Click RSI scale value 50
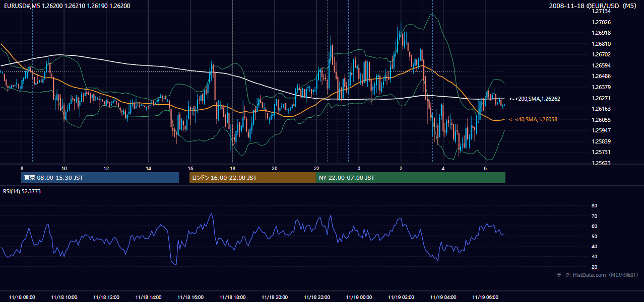 (x=594, y=236)
